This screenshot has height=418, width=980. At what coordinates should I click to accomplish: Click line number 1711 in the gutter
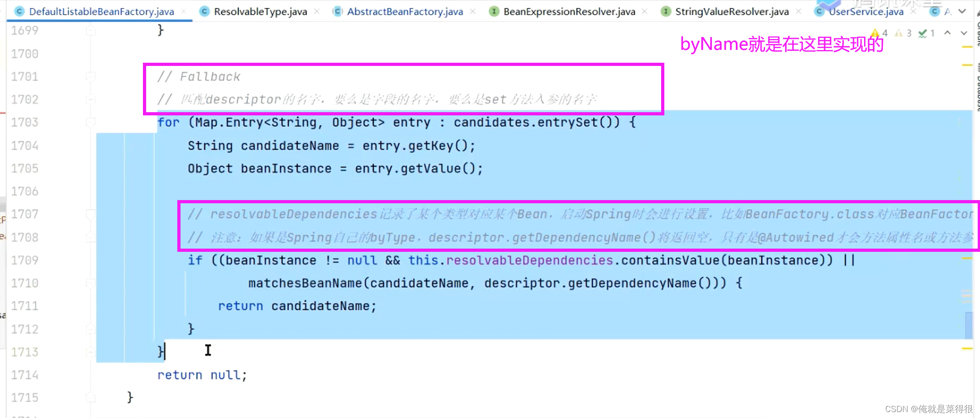[x=25, y=306]
